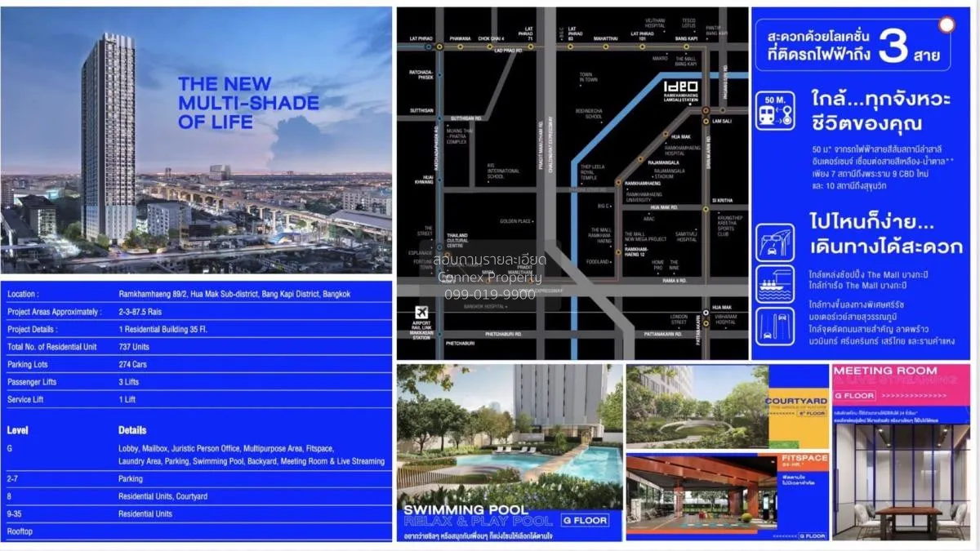Click the G FLOOR badge under Swimming Pool
The image size is (980, 551).
pyautogui.click(x=586, y=520)
